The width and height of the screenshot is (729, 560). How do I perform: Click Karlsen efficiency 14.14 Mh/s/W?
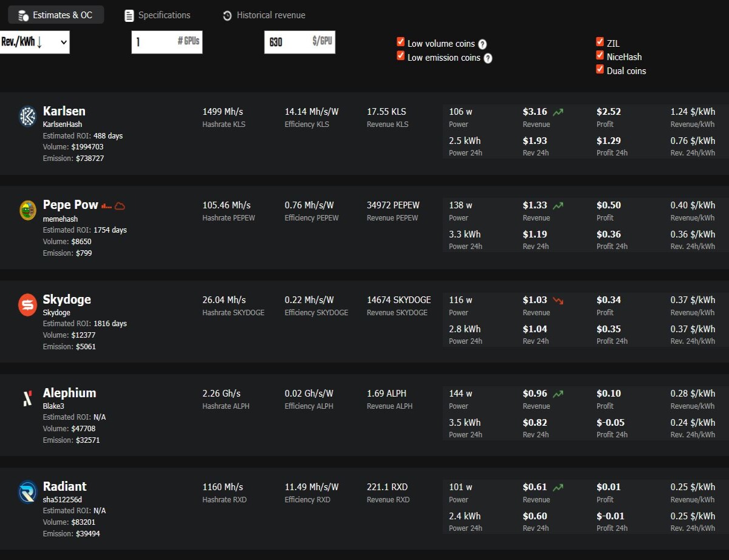coord(312,112)
